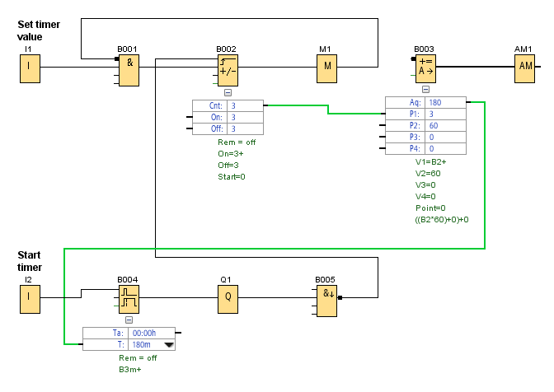The image size is (554, 392).
Task: Click the Cnt value 3 field
Action: (245, 105)
